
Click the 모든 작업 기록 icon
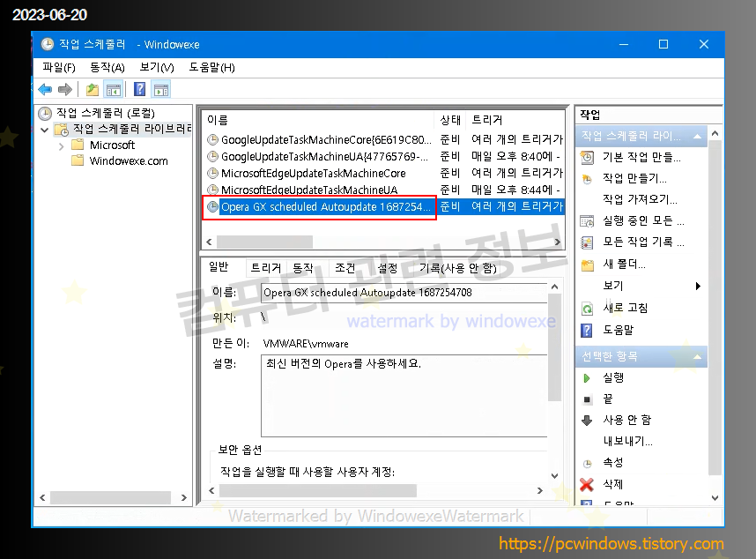coord(587,242)
